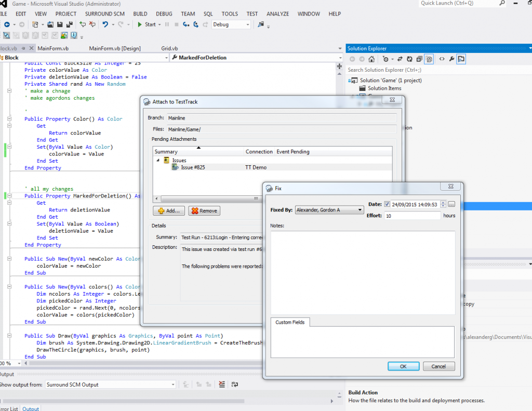Viewport: 532px width, 411px height.
Task: Click the calendar picker button beside the Date field
Action: click(x=451, y=204)
